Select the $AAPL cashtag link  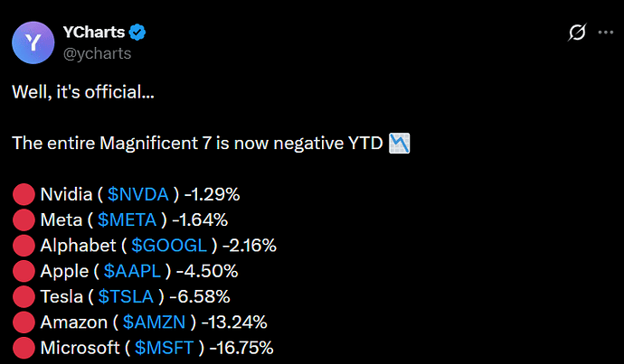133,270
